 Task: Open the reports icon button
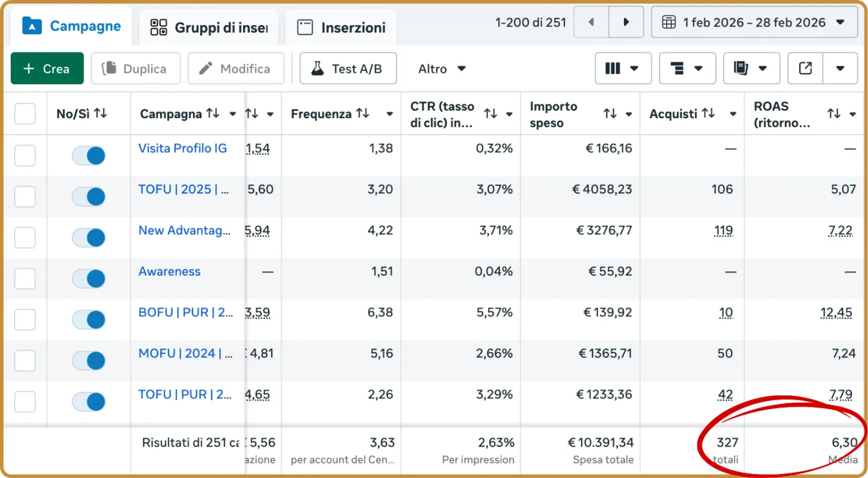[751, 68]
